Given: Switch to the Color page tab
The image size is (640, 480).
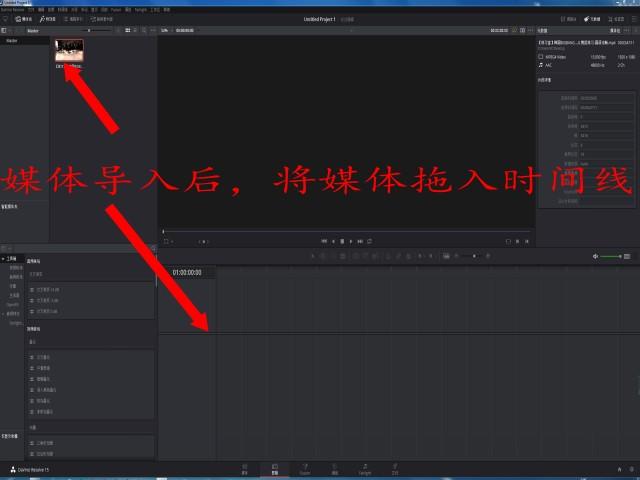Looking at the screenshot, I should [335, 469].
